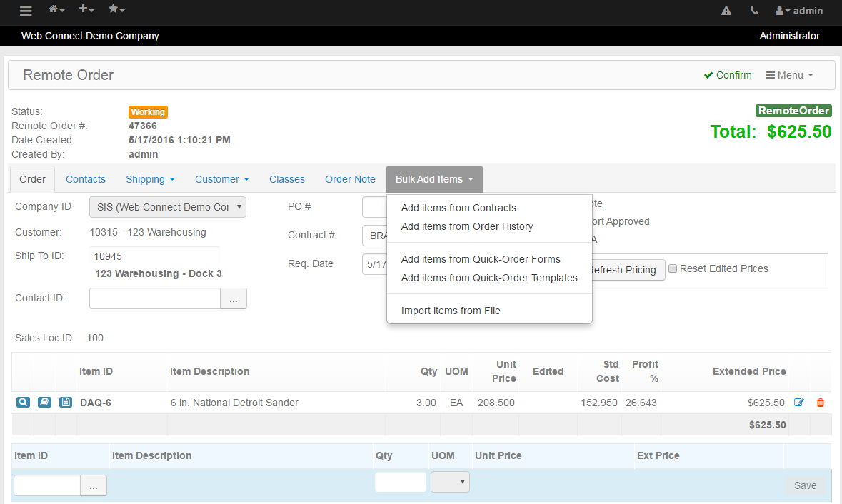The image size is (842, 504).
Task: Open the star favorites dropdown
Action: [x=116, y=9]
